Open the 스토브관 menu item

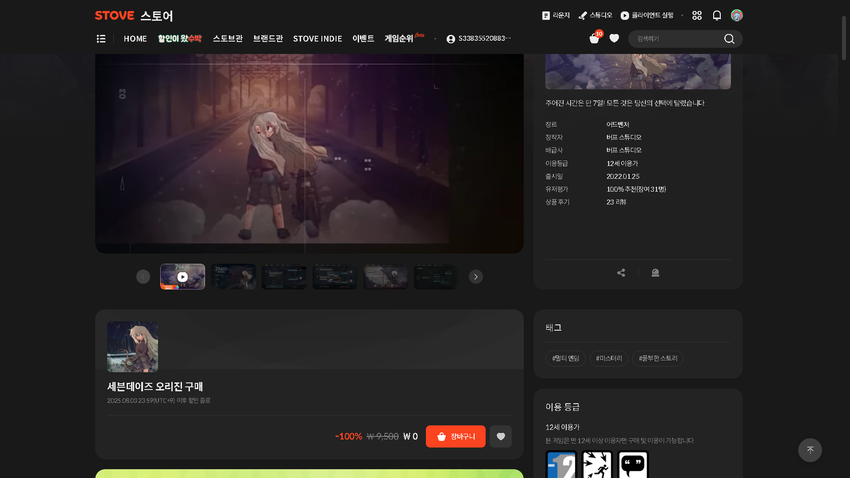tap(227, 38)
